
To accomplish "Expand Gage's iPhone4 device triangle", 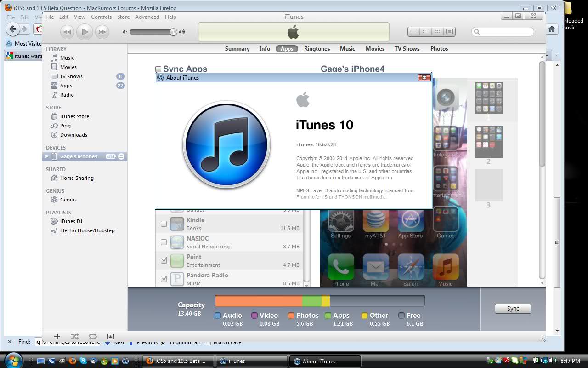I will pyautogui.click(x=47, y=156).
